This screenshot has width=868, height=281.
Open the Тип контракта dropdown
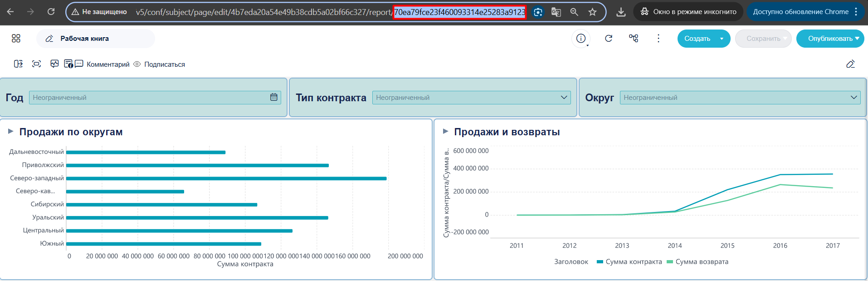(472, 98)
